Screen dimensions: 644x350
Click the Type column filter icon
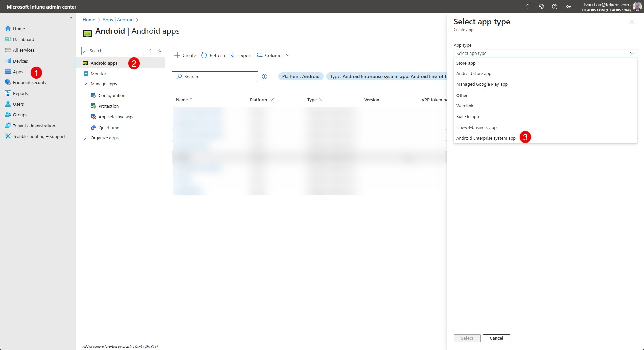point(321,100)
